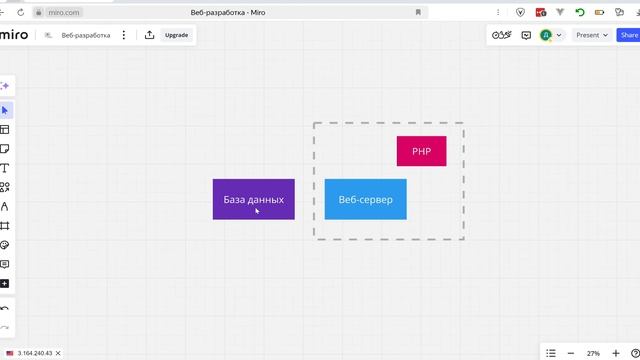Zoom in with plus button
This screenshot has width=640, height=360.
click(616, 353)
